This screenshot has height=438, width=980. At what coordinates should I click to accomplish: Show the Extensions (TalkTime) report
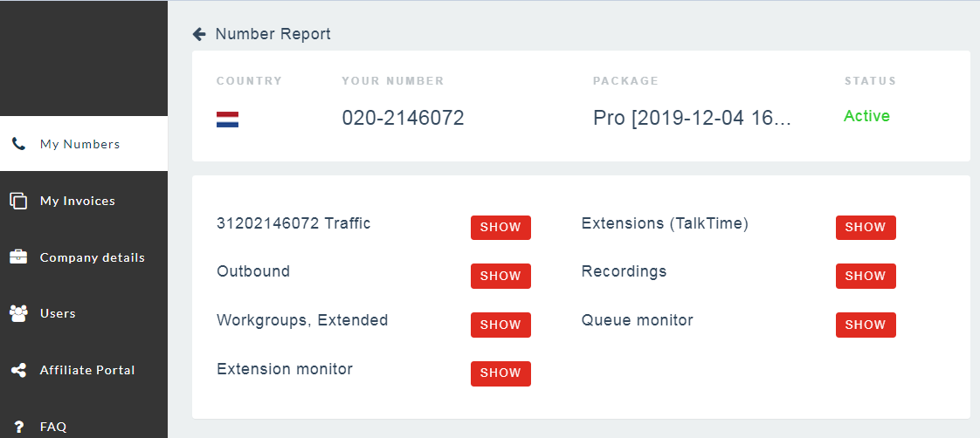866,227
